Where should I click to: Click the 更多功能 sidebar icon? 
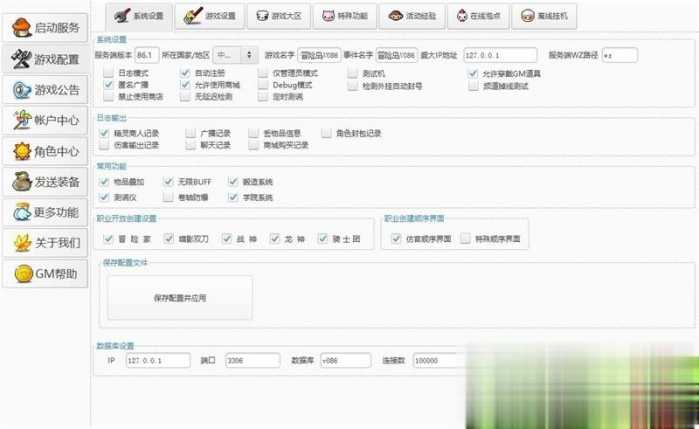[22, 213]
